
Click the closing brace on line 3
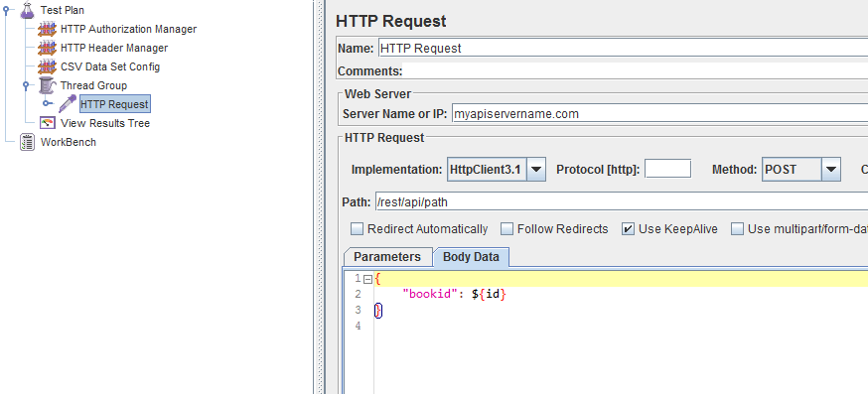coord(378,311)
